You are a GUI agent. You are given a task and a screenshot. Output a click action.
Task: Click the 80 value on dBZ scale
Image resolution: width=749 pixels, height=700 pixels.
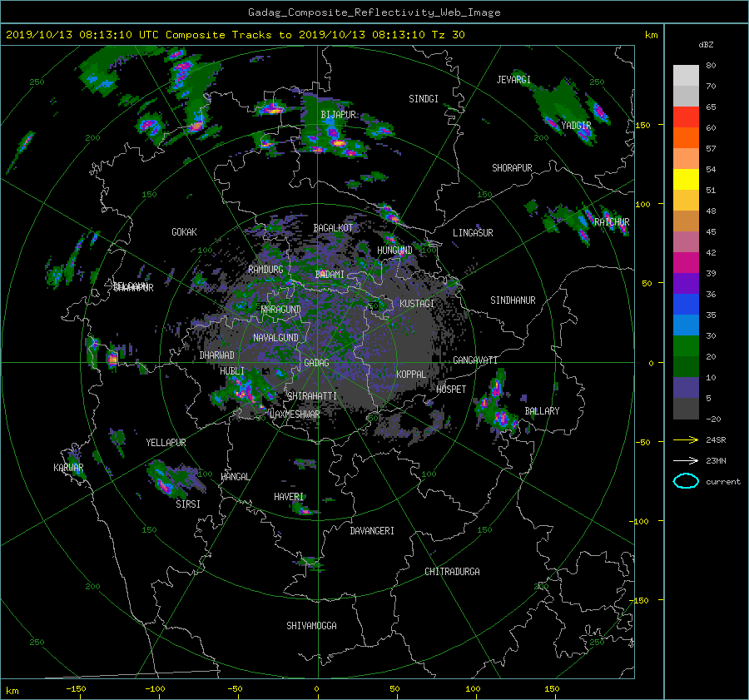[x=711, y=66]
